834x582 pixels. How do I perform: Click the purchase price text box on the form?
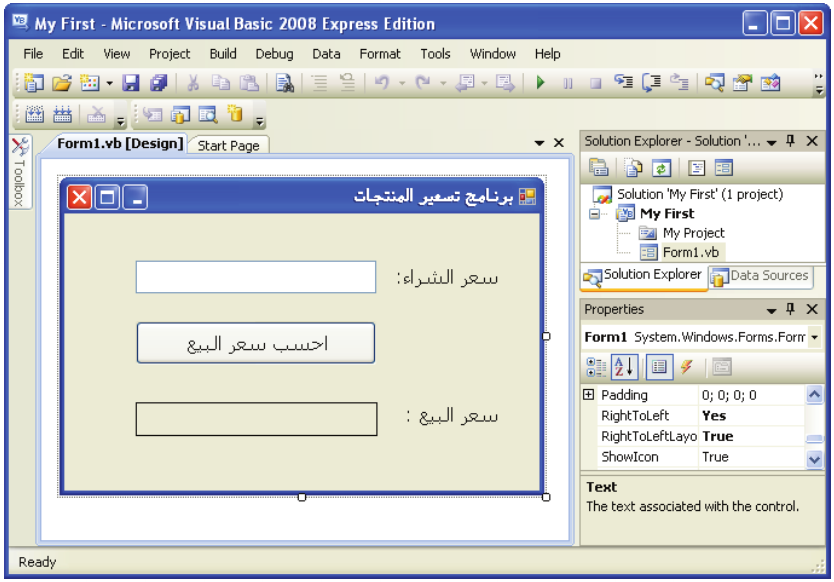[256, 277]
